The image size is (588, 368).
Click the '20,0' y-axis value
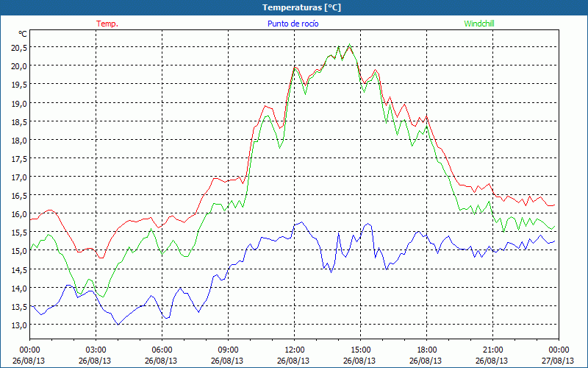coord(20,66)
